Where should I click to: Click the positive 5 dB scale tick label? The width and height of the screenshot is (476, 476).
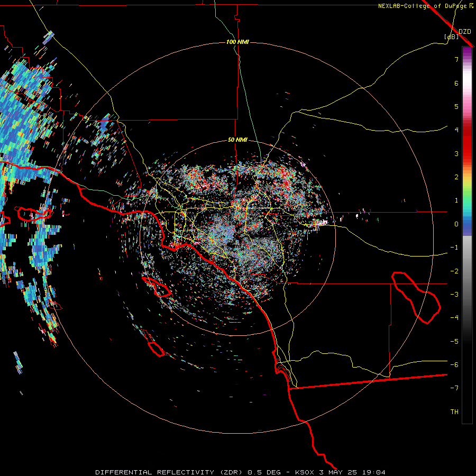coord(456,106)
